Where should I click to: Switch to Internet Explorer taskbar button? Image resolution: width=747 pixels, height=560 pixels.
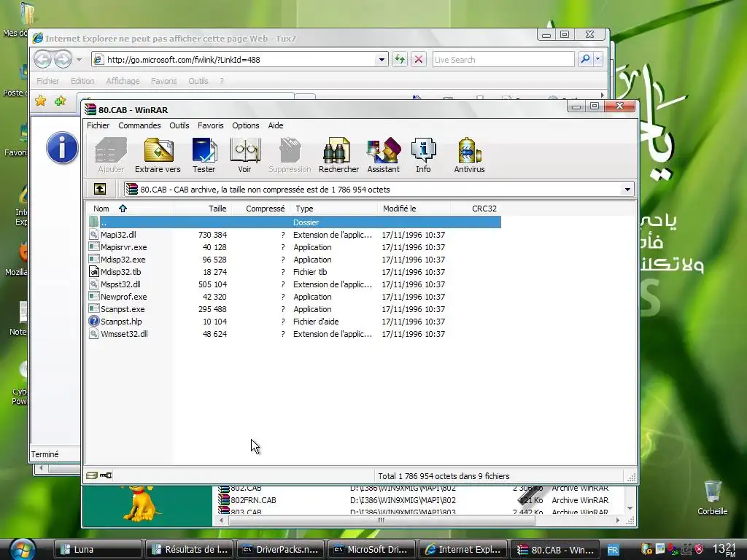pos(463,550)
